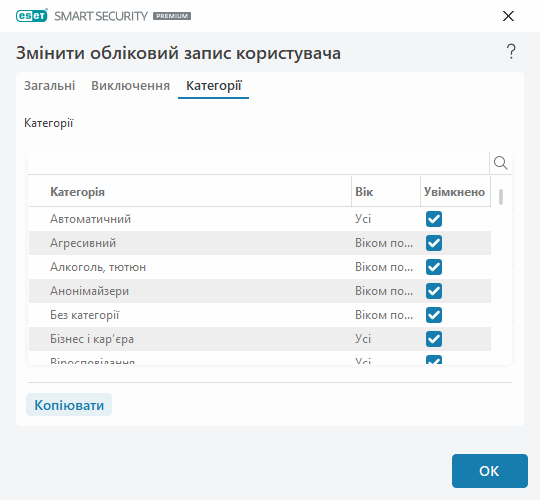
Task: Click the category search input field
Action: pos(258,163)
